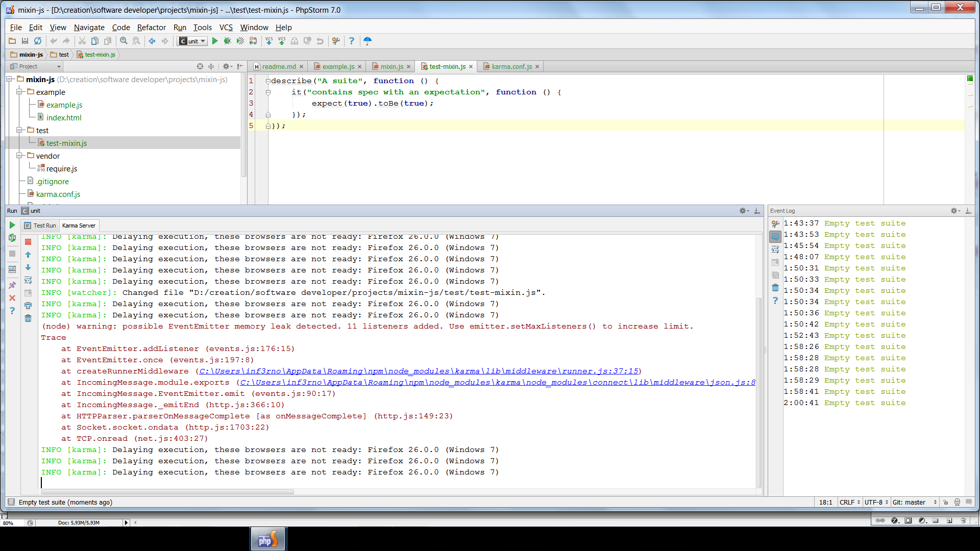Image resolution: width=980 pixels, height=551 pixels.
Task: Rerun tests with the Run panel green play
Action: coord(12,225)
